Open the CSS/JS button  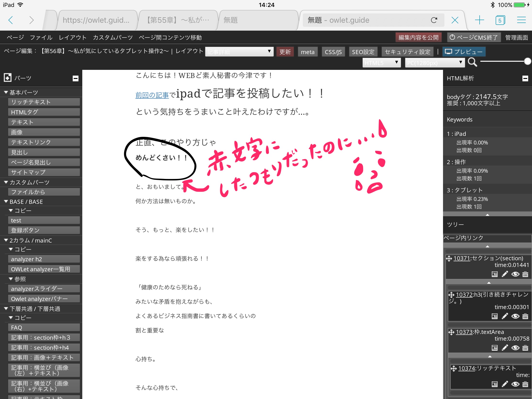pos(333,52)
